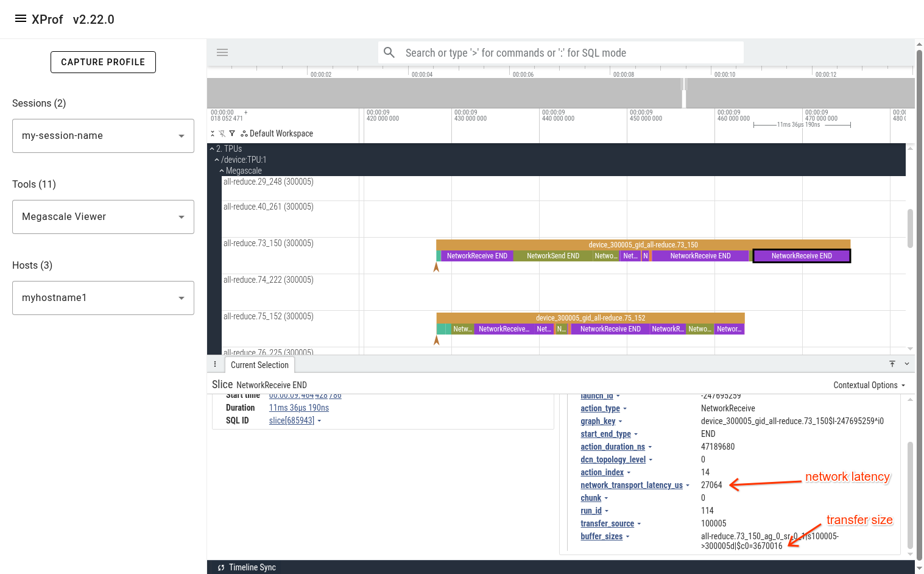Click the collapse panel arrow icon near Contextual Options
Image resolution: width=924 pixels, height=574 pixels.
pos(908,363)
